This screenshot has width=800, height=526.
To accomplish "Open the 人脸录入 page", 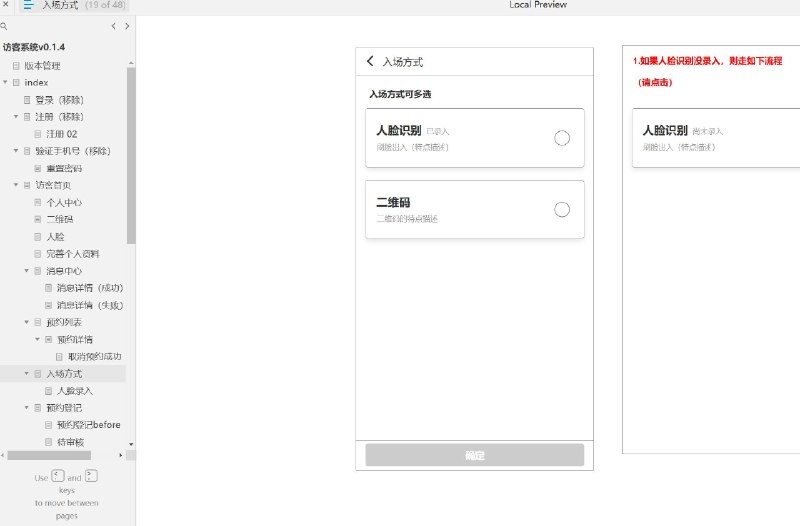I will coord(74,391).
